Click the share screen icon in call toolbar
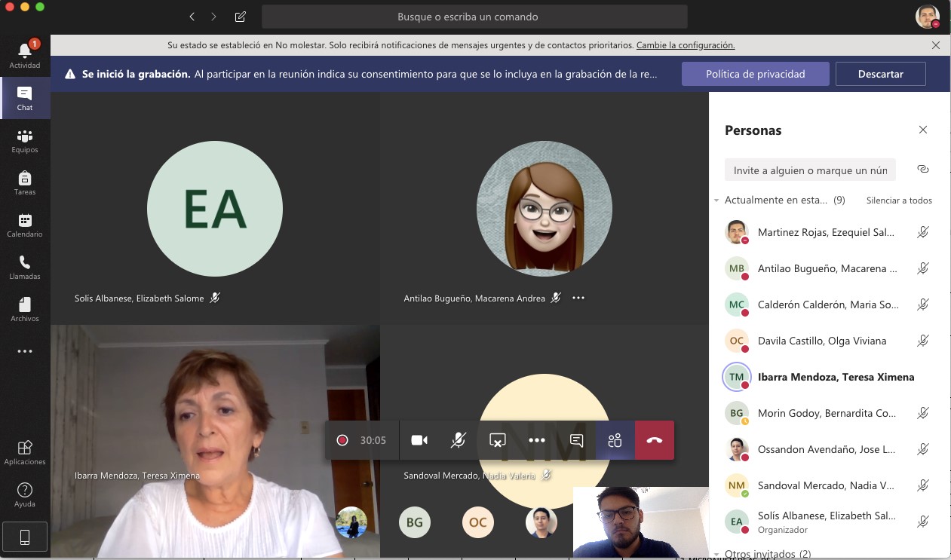The height and width of the screenshot is (560, 951). coord(497,440)
